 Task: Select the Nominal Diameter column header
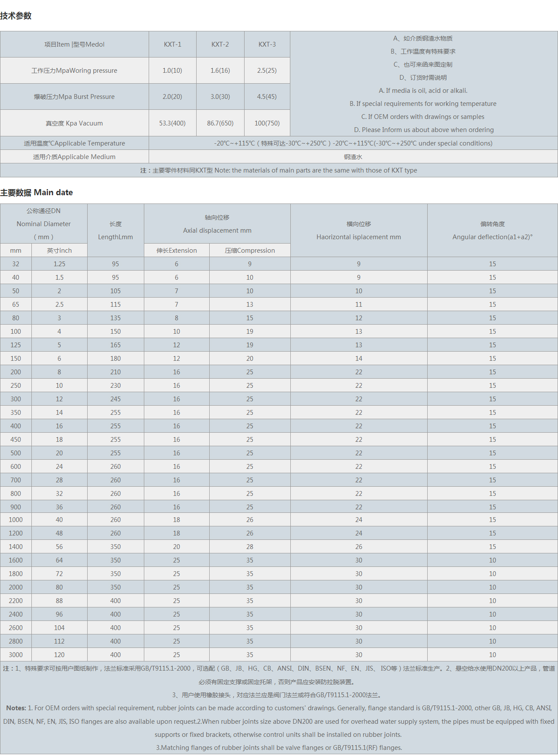pyautogui.click(x=44, y=224)
